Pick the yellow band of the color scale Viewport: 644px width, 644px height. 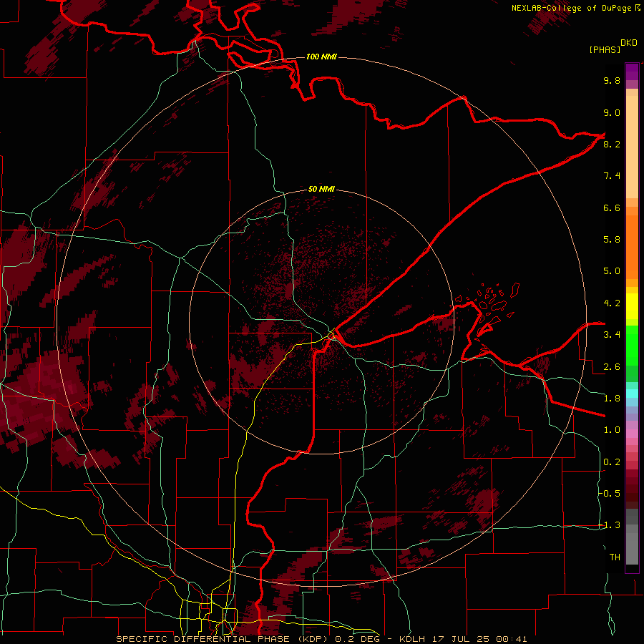[632, 306]
